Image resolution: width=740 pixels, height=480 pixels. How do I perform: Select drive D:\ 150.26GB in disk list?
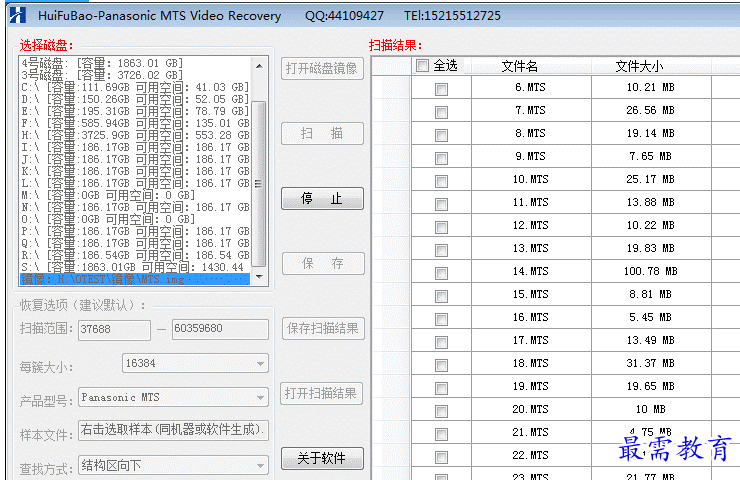(135, 99)
